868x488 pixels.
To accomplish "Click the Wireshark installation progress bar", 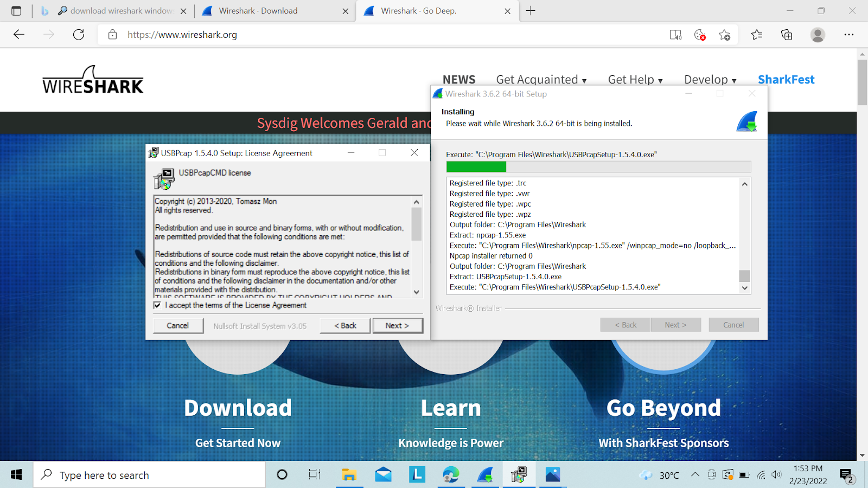I will click(x=598, y=166).
